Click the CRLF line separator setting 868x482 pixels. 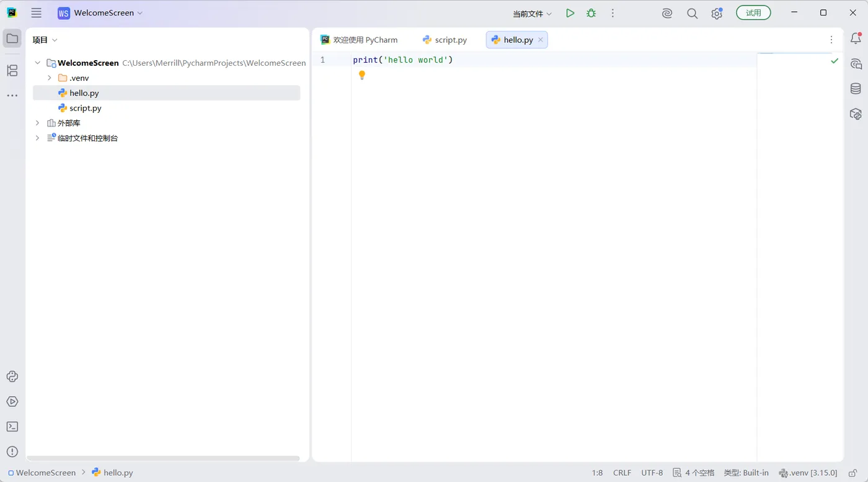click(622, 473)
